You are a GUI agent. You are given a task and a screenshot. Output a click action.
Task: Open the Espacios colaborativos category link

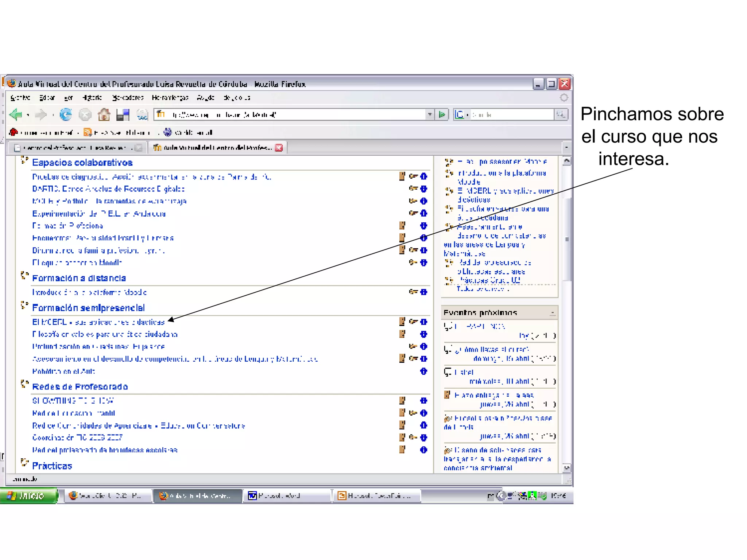click(82, 163)
